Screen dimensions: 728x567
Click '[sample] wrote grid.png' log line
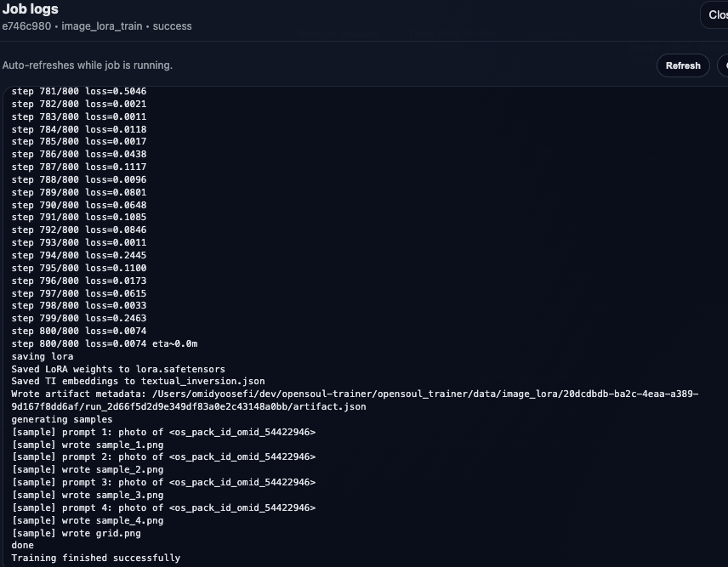(76, 533)
